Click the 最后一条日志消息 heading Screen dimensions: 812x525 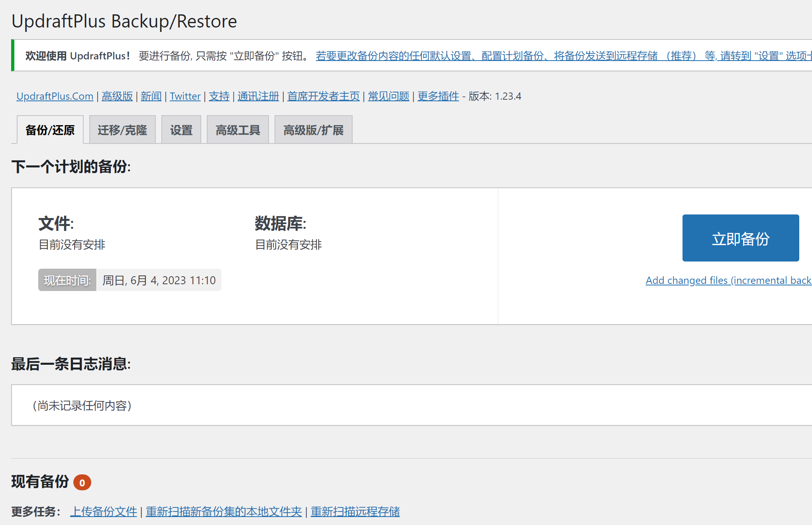pos(71,364)
